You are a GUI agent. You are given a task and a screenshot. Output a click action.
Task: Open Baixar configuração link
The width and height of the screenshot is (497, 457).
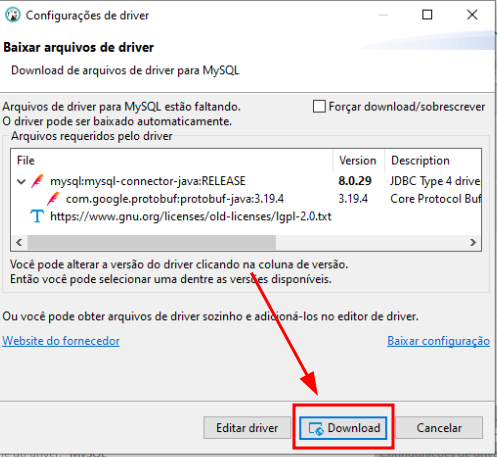[438, 341]
